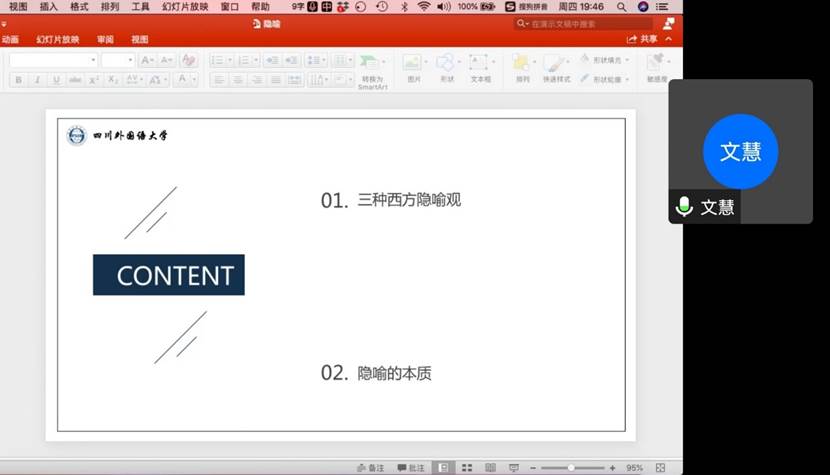Screen dimensions: 830x475
Task: Toggle the 备注 notes pane
Action: pyautogui.click(x=370, y=467)
